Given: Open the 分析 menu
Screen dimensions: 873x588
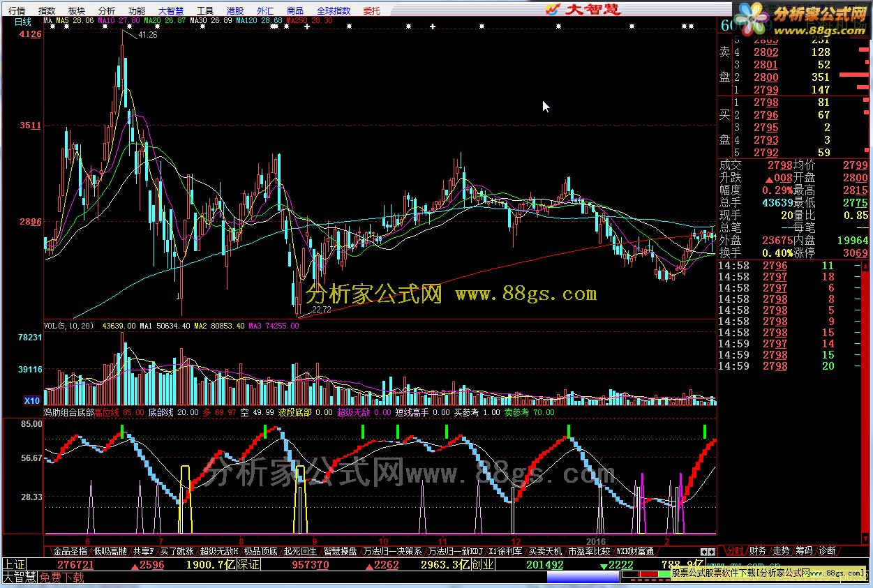Looking at the screenshot, I should pyautogui.click(x=107, y=10).
